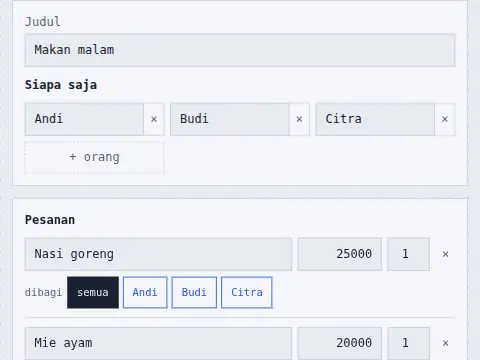The width and height of the screenshot is (480, 360).
Task: Select 'semua' split option for Nasi goreng
Action: click(93, 292)
